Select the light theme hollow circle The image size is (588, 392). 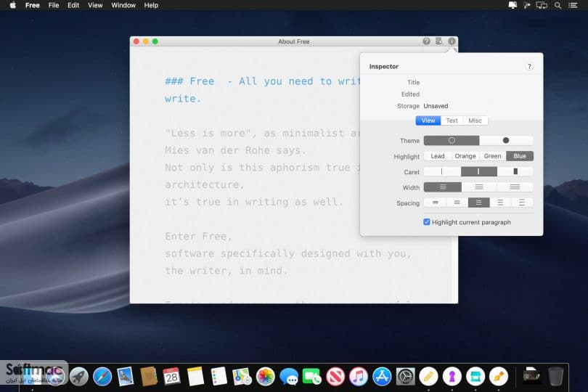click(452, 140)
